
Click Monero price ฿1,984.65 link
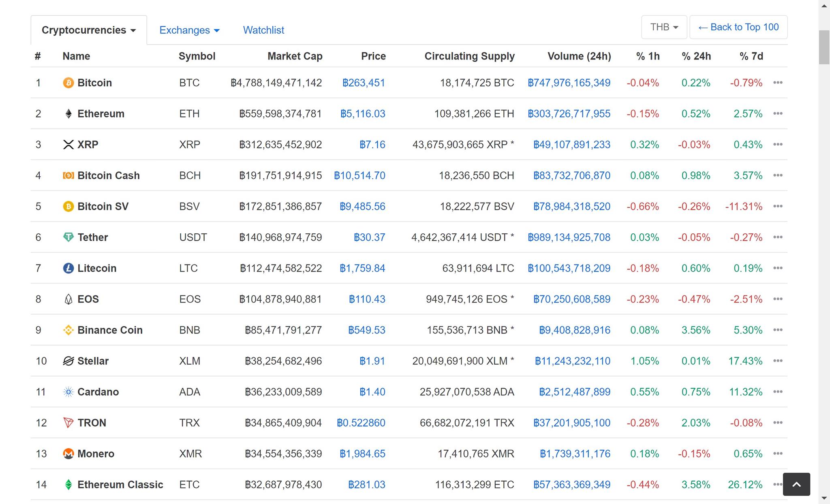coord(362,453)
